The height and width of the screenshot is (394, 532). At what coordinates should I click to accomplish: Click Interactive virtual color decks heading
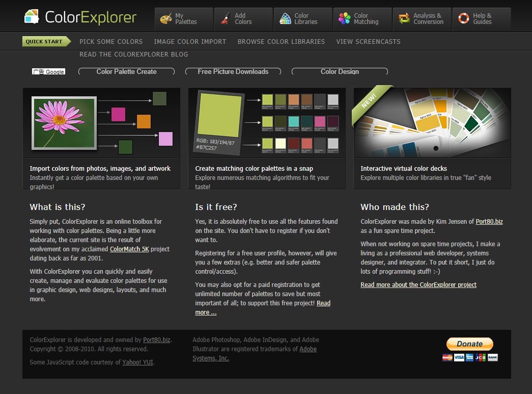click(404, 169)
